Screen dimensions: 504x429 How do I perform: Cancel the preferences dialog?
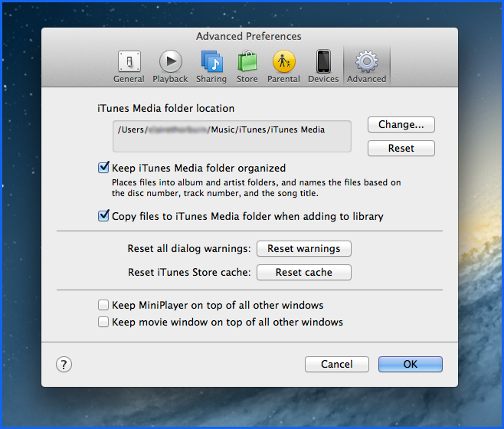pos(337,364)
